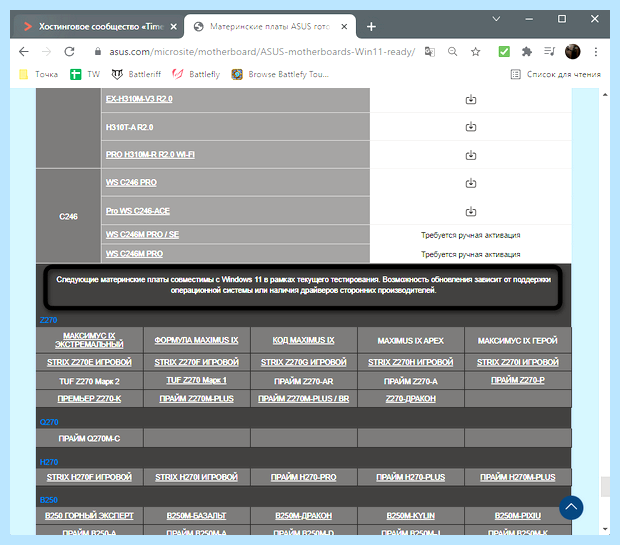Screen dimensions: 620x545
Task: Click the scrollbar up arrow
Action: [x=605, y=95]
